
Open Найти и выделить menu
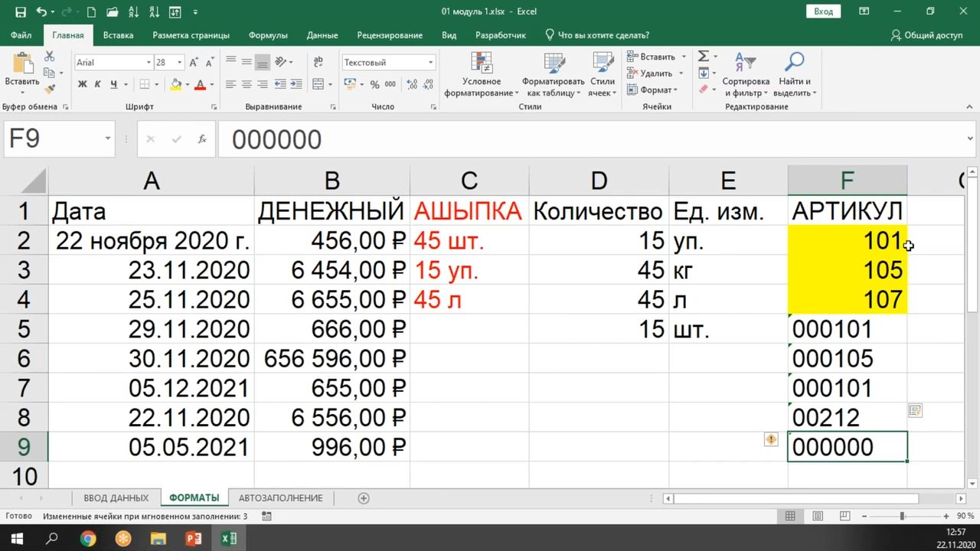(795, 74)
